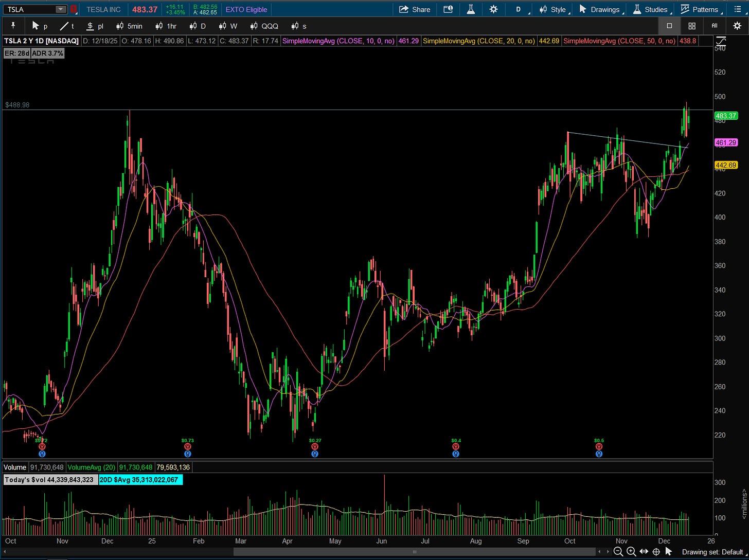The height and width of the screenshot is (560, 749).
Task: Click the flask icon beside Share
Action: pyautogui.click(x=470, y=9)
